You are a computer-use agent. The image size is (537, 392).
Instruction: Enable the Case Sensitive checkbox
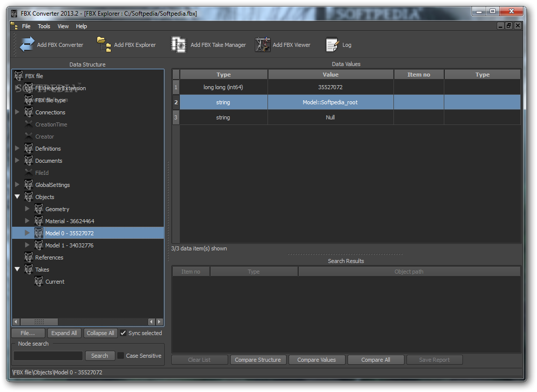(120, 355)
